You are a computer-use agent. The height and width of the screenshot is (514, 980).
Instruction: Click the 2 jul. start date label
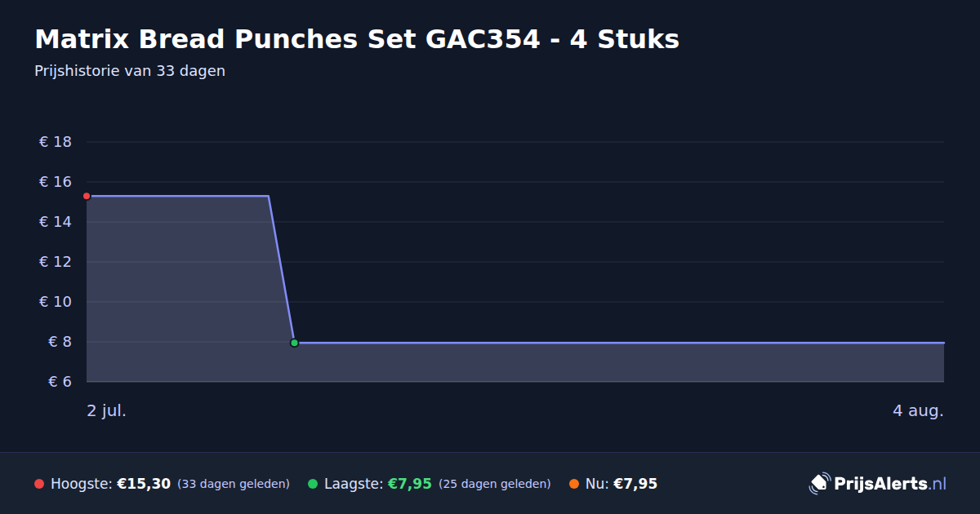pyautogui.click(x=107, y=410)
